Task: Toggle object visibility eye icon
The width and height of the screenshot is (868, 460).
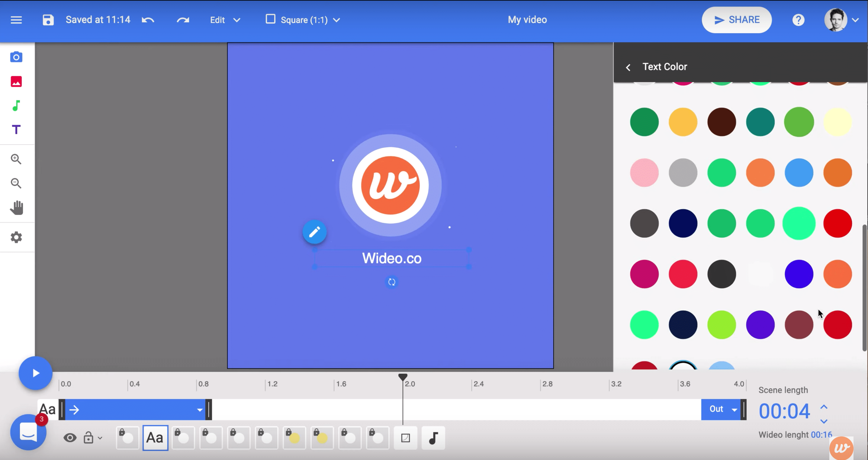Action: (x=70, y=438)
